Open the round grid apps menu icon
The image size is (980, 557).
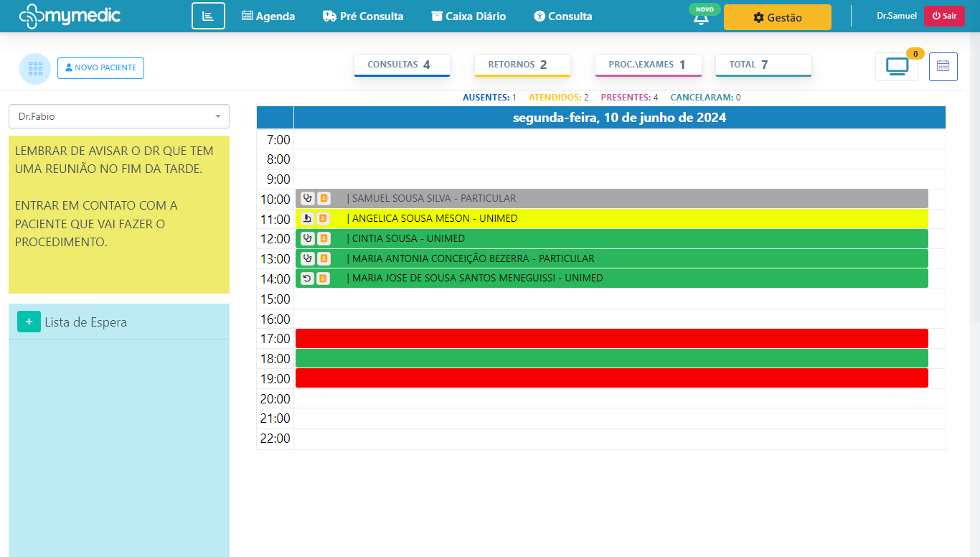[35, 68]
